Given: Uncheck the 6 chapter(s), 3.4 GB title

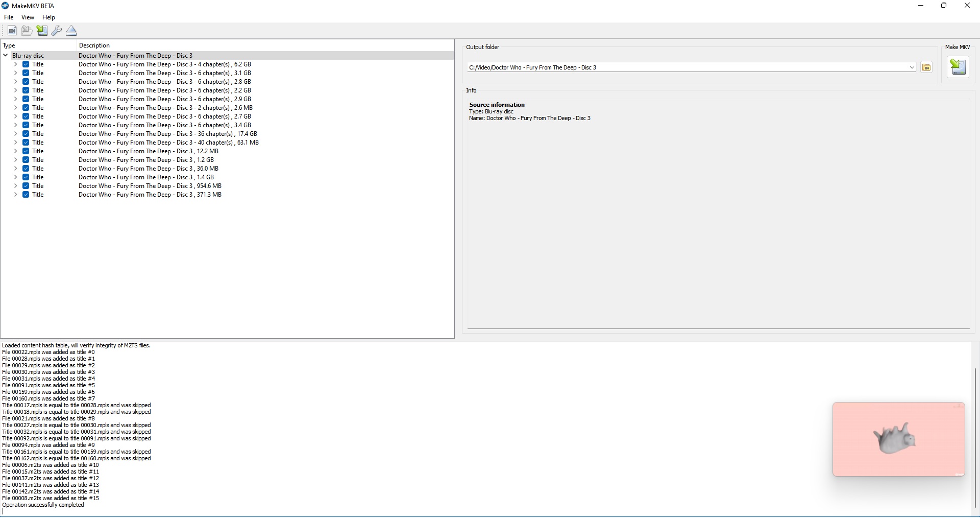Looking at the screenshot, I should tap(26, 125).
